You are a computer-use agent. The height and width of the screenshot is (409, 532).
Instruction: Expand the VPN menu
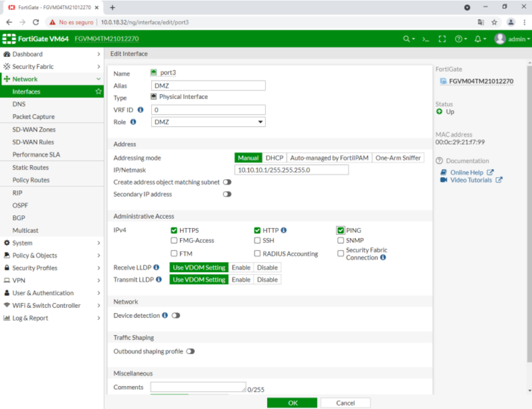point(52,281)
